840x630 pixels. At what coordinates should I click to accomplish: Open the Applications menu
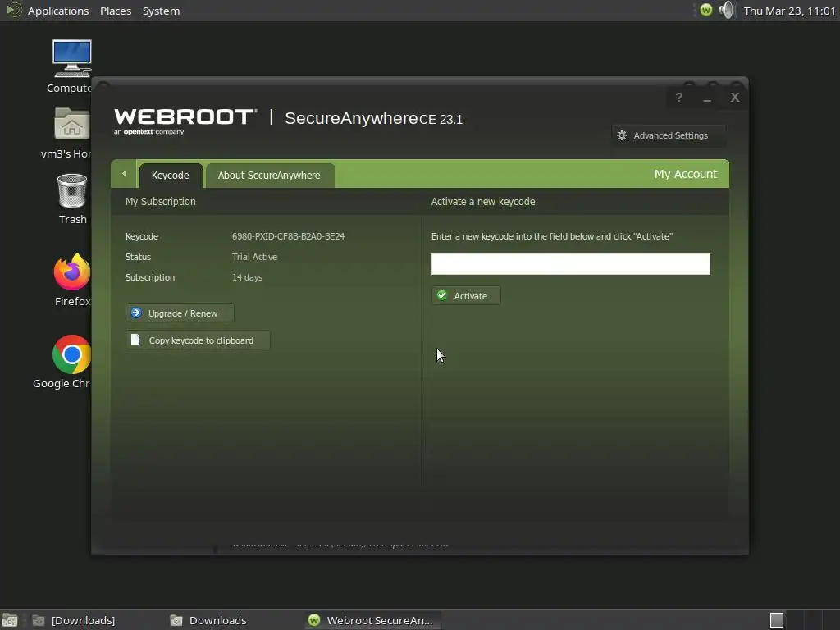tap(58, 11)
